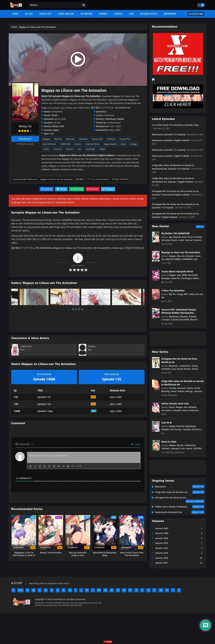Viewport: 215px width, 644px height.
Task: Open the Stockings genre tag
Action: [x=90, y=149]
